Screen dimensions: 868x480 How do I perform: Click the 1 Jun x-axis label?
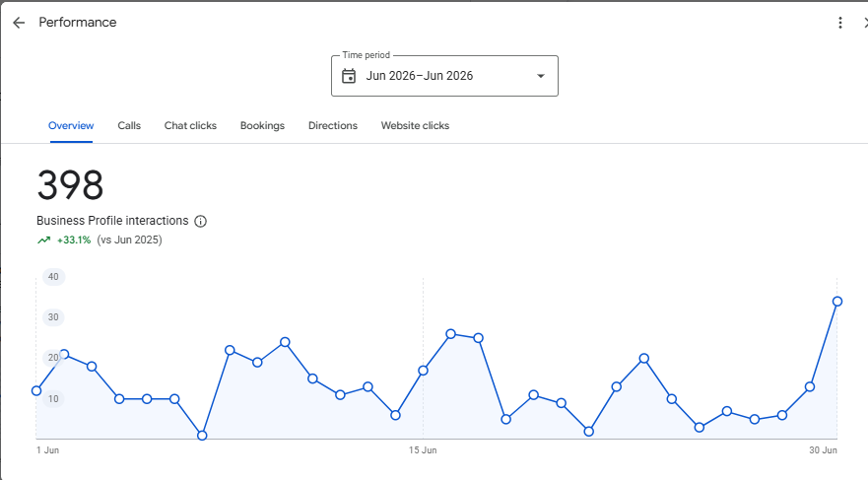[x=47, y=450]
